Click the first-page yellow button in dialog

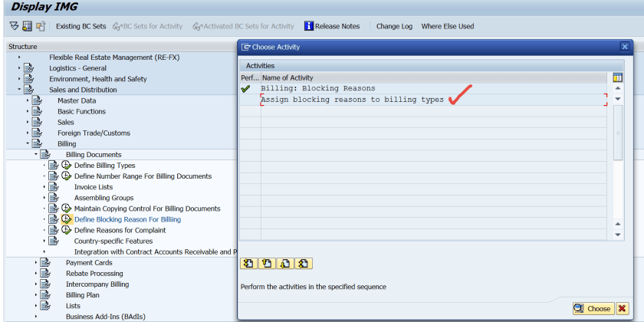coord(249,264)
